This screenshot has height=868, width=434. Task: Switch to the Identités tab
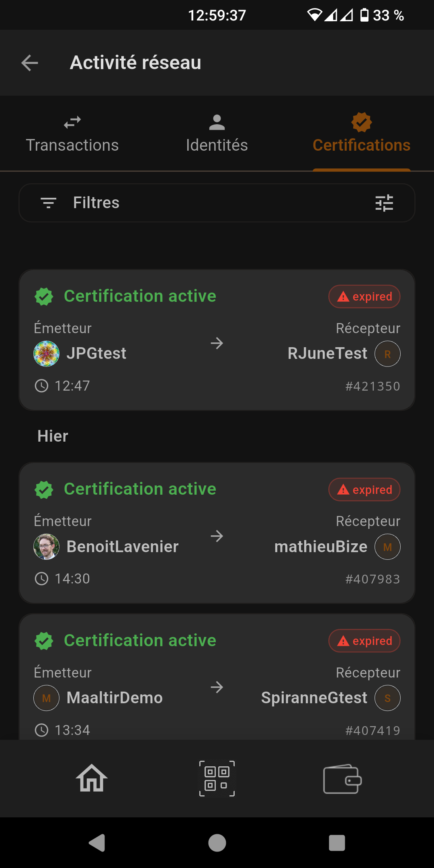(x=217, y=134)
